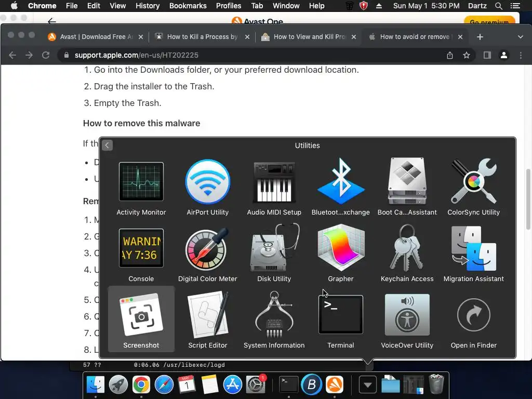
Task: Click the Chrome back arrow
Action: [x=12, y=55]
